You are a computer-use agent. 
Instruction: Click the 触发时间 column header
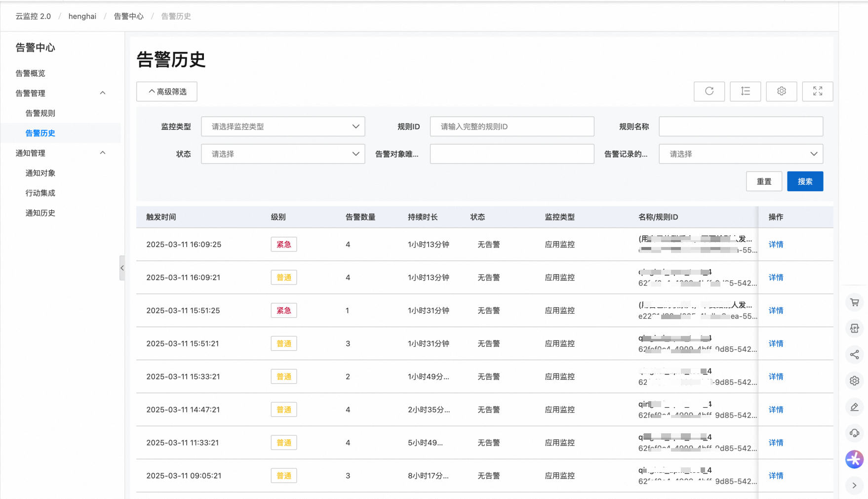[x=161, y=217]
